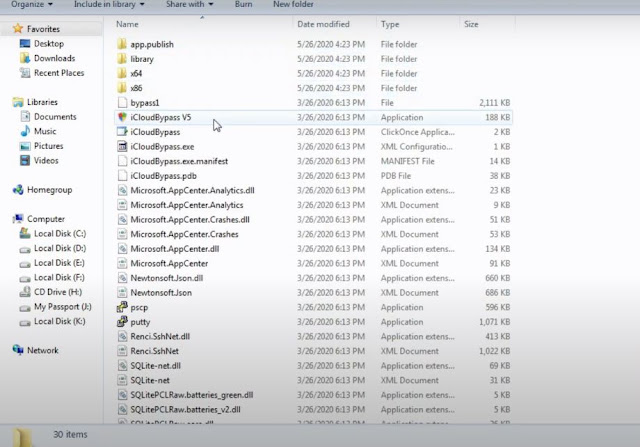Select the SQLitePCLRaw.batteries_v2.dll file name

point(185,409)
